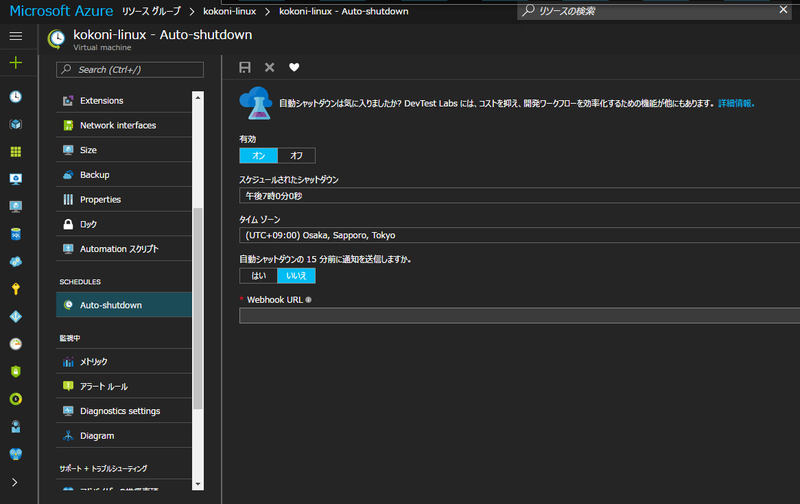Open Resource groups cube icon in sidebar

[16, 124]
